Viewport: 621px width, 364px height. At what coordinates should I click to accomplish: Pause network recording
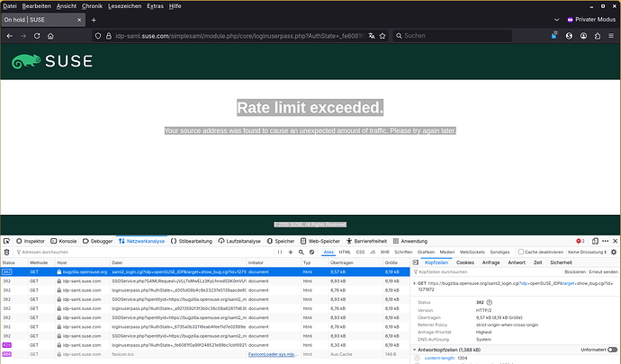coord(280,252)
